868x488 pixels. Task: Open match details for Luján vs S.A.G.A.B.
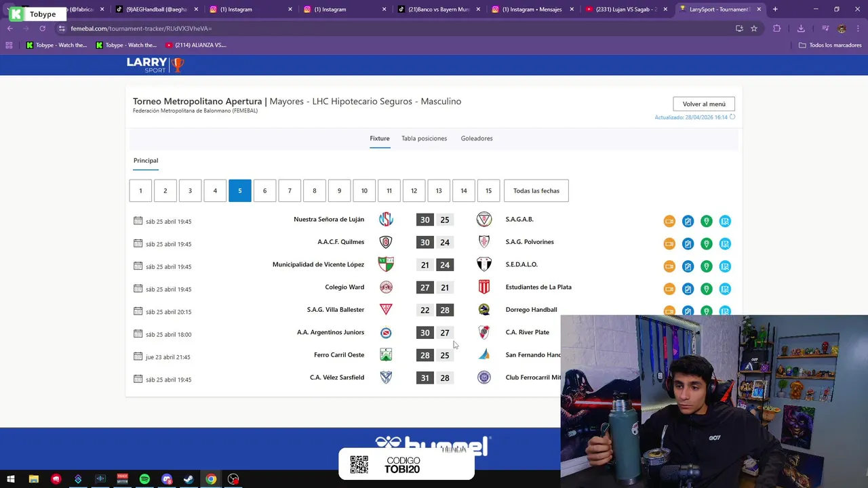tap(725, 221)
